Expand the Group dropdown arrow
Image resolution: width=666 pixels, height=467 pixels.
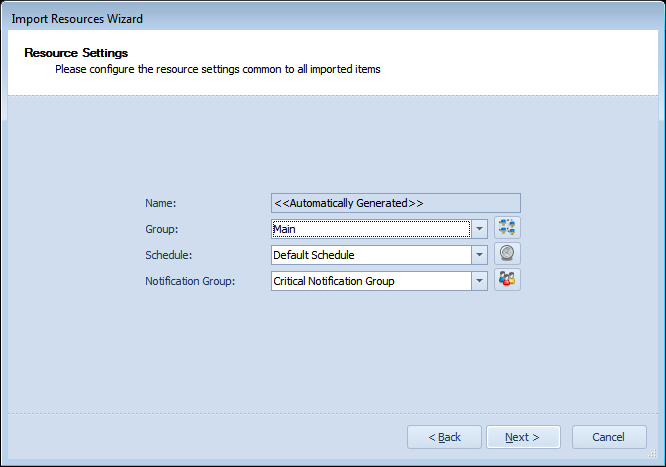pos(479,229)
